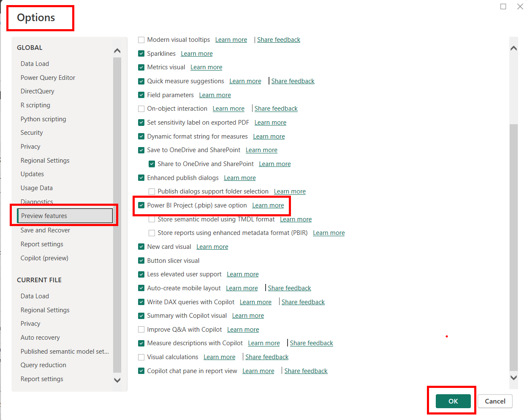Image resolution: width=527 pixels, height=420 pixels.
Task: Uncheck the Sparklines checkbox
Action: 141,54
